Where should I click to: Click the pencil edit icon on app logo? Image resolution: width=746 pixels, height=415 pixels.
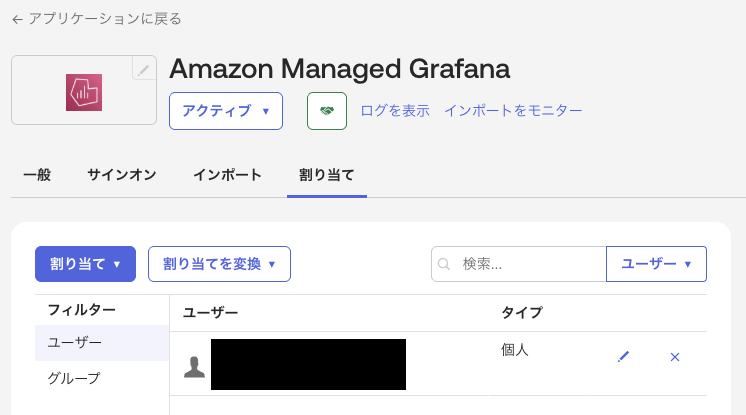[144, 69]
